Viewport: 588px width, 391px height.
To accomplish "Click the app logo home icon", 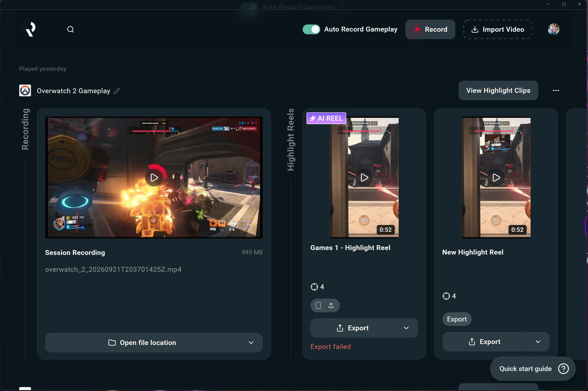I will (x=30, y=29).
